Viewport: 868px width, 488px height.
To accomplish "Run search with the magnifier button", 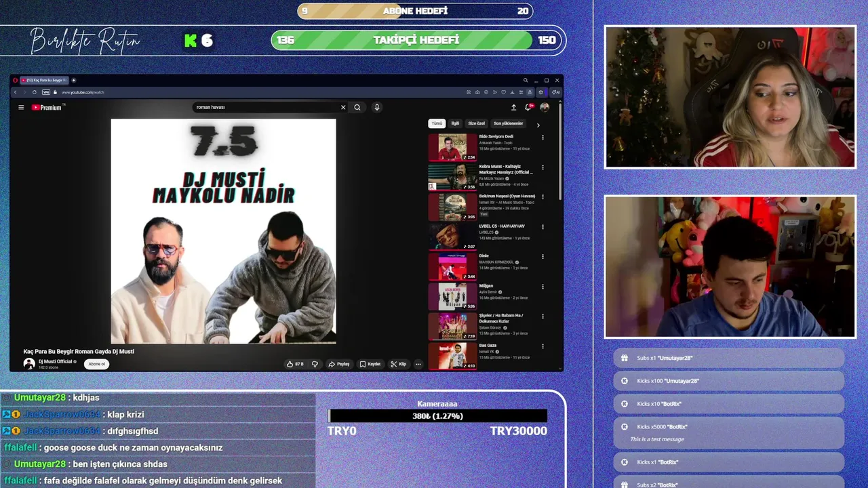I will (x=357, y=107).
